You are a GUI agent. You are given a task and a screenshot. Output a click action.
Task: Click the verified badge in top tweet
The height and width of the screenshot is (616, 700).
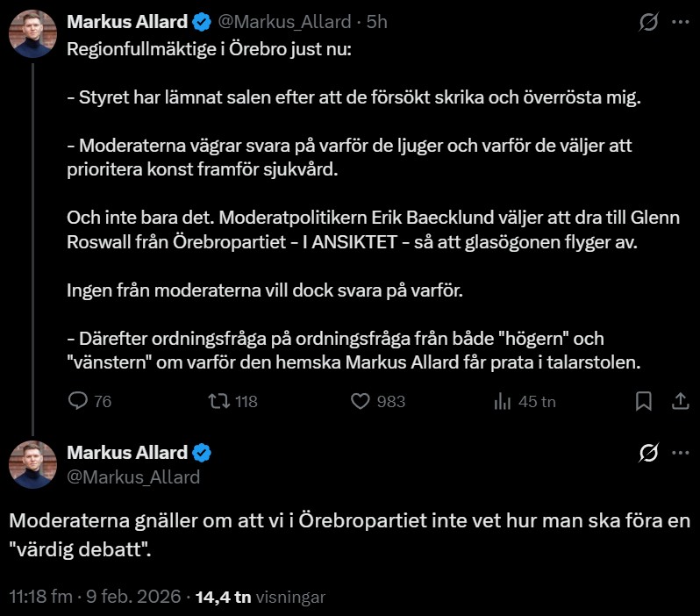tap(203, 22)
